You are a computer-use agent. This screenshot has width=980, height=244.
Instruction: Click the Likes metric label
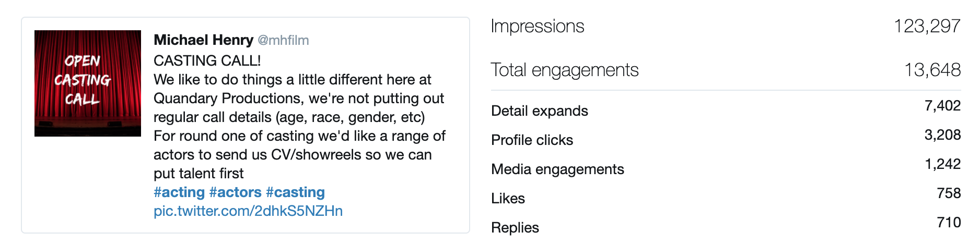tap(508, 199)
